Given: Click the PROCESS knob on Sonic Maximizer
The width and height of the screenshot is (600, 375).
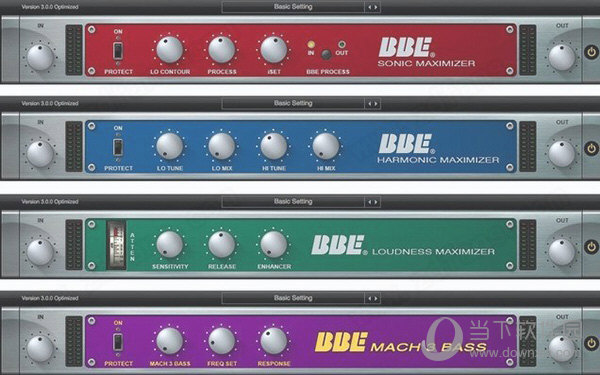Looking at the screenshot, I should (222, 50).
